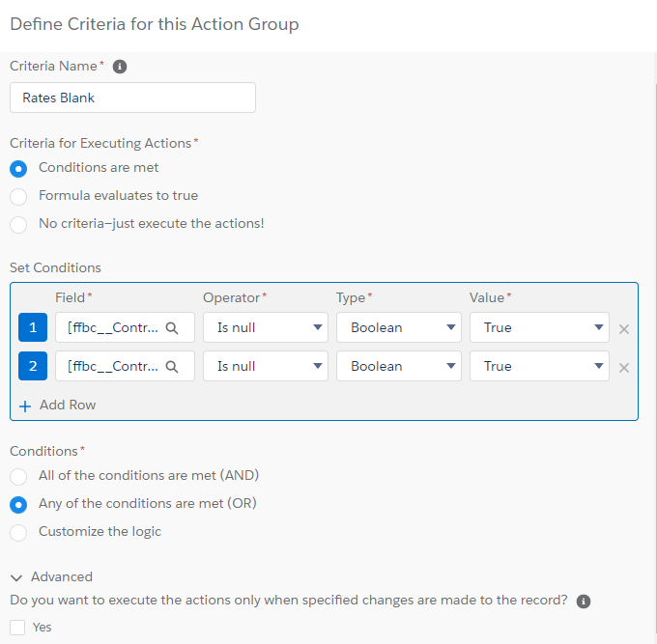Click the plus icon to add row
The height and width of the screenshot is (644, 657).
click(25, 406)
